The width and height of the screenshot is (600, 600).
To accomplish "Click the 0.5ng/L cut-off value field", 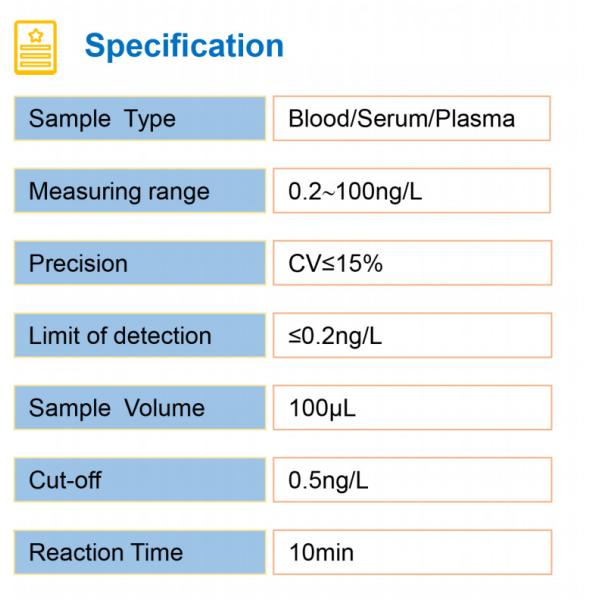I will pos(411,480).
